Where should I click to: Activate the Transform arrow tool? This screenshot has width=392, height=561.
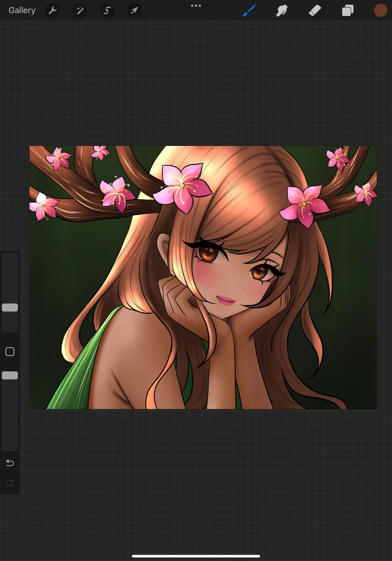coord(134,11)
